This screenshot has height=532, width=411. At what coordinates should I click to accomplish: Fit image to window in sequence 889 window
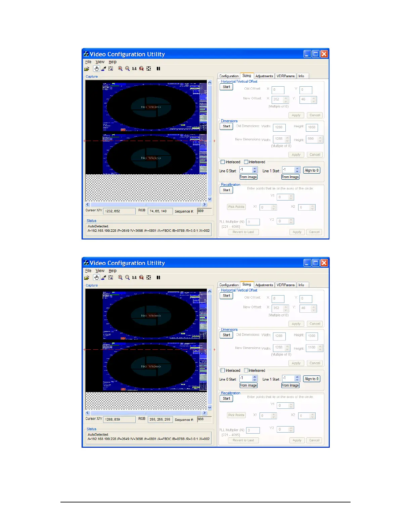148,69
